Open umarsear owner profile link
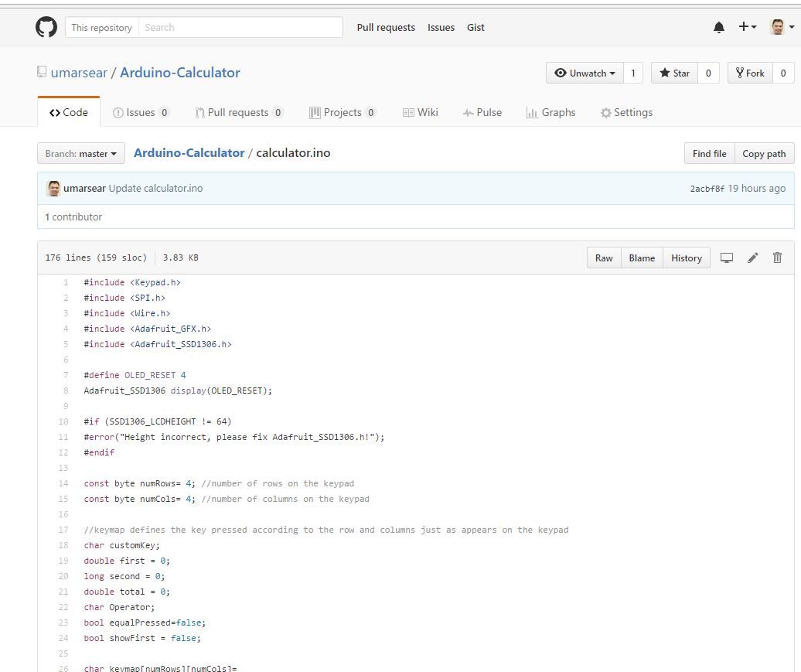801x672 pixels. point(79,73)
